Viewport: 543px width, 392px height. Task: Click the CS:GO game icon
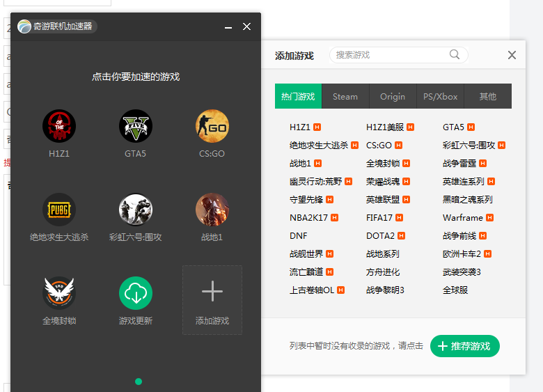(x=212, y=126)
